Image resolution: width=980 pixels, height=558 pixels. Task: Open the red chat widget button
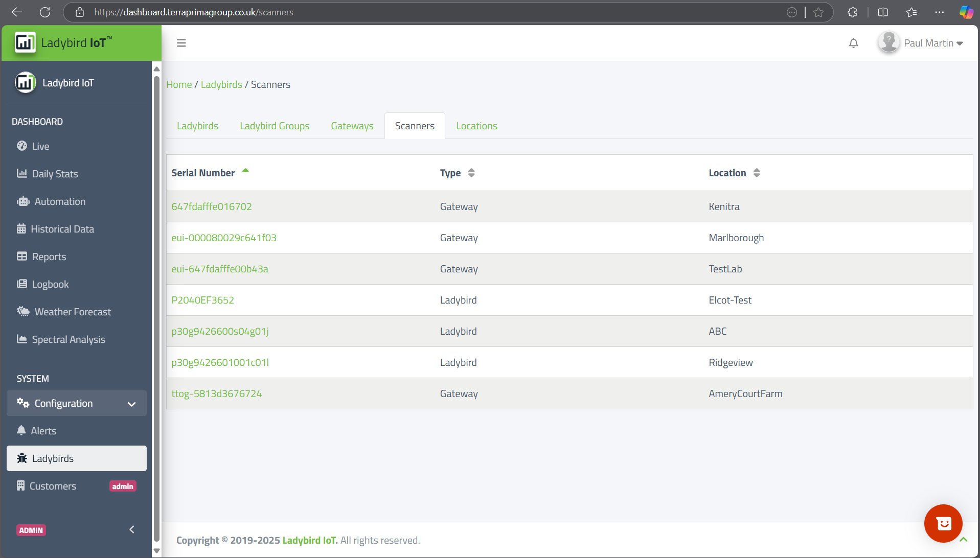tap(943, 523)
